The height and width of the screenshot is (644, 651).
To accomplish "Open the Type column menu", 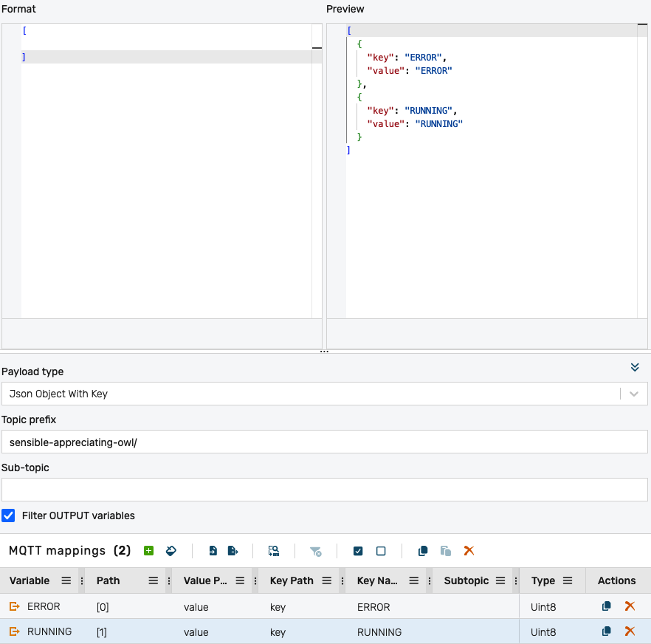I will (x=568, y=580).
